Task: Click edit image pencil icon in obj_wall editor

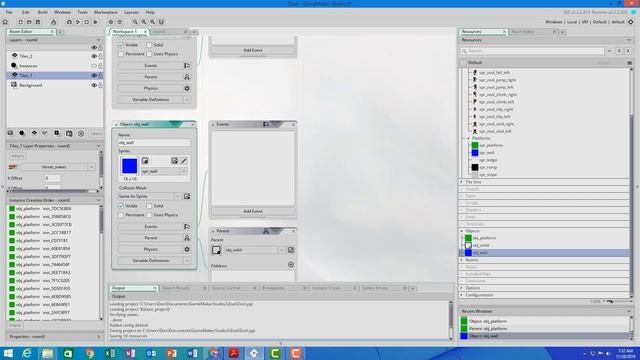Action: (184, 161)
